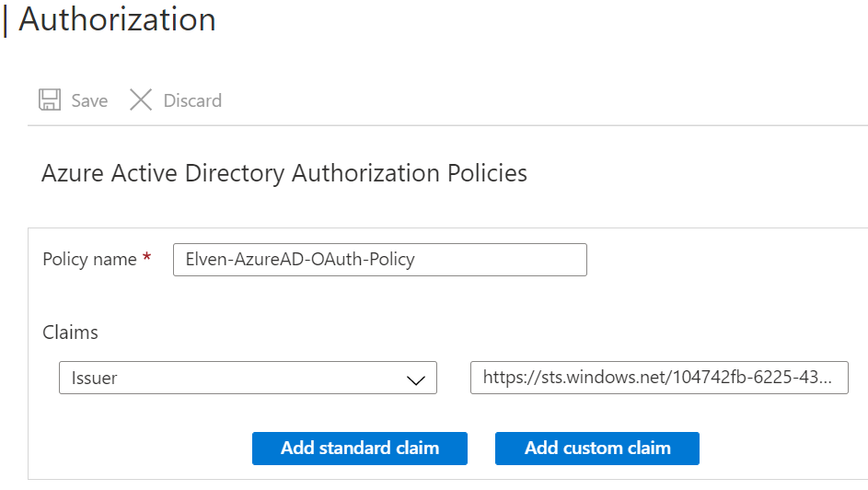Open the Issuer claim dropdown
The height and width of the screenshot is (490, 868).
(248, 378)
